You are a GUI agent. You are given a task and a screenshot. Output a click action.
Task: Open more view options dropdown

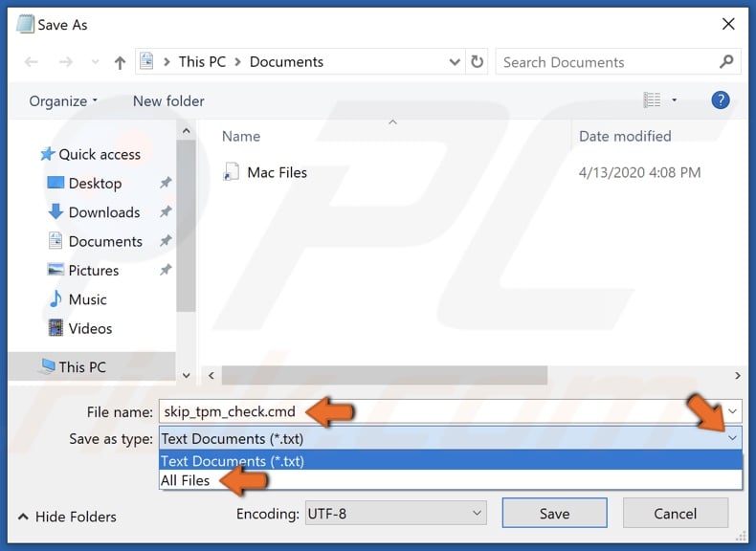point(674,100)
